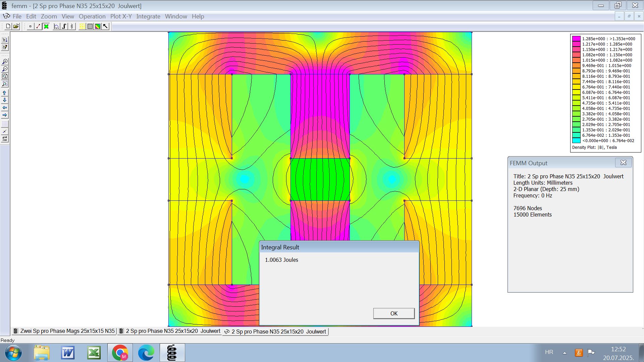Open the Integrate menu
The image size is (644, 362).
[x=148, y=16]
